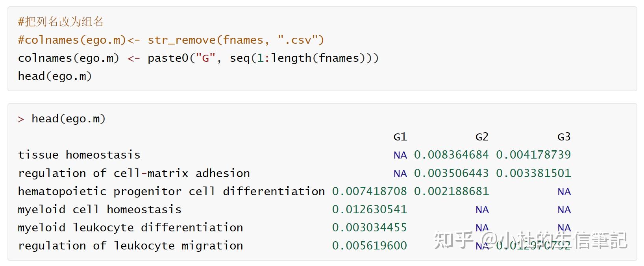This screenshot has width=644, height=266.
Task: Click the Chinese comment line at top
Action: click(61, 22)
